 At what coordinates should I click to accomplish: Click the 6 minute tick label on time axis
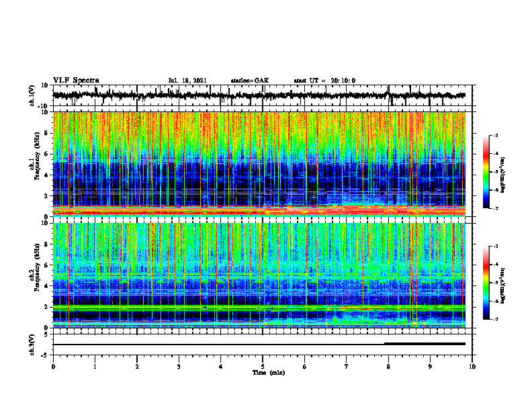pos(304,367)
